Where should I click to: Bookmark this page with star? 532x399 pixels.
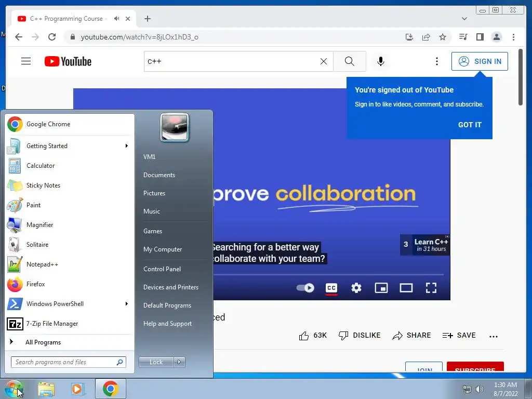(x=443, y=37)
